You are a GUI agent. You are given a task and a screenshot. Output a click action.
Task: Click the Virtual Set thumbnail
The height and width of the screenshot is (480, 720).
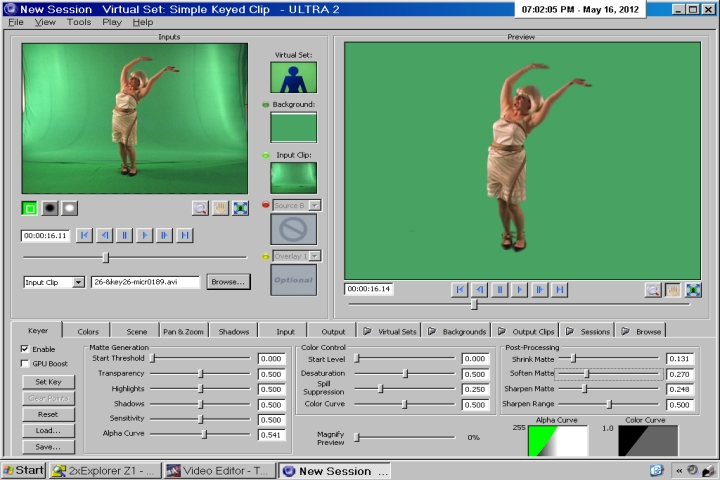click(293, 77)
